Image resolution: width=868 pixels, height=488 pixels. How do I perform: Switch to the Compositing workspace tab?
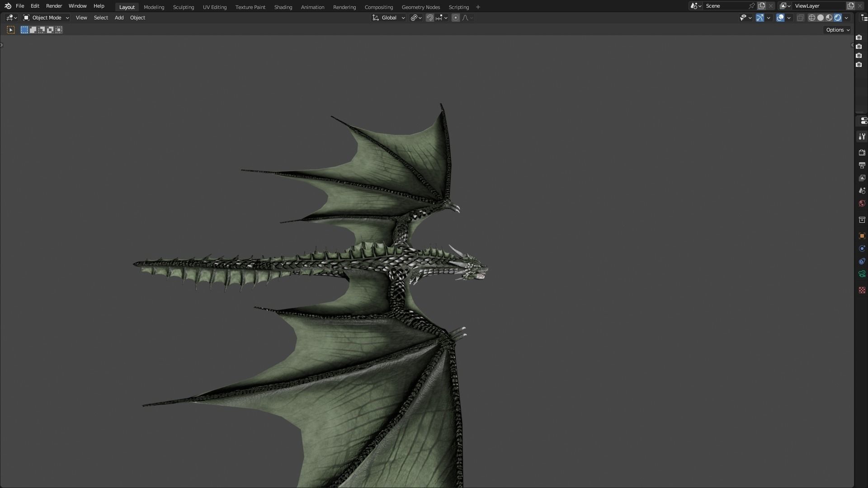pyautogui.click(x=379, y=7)
